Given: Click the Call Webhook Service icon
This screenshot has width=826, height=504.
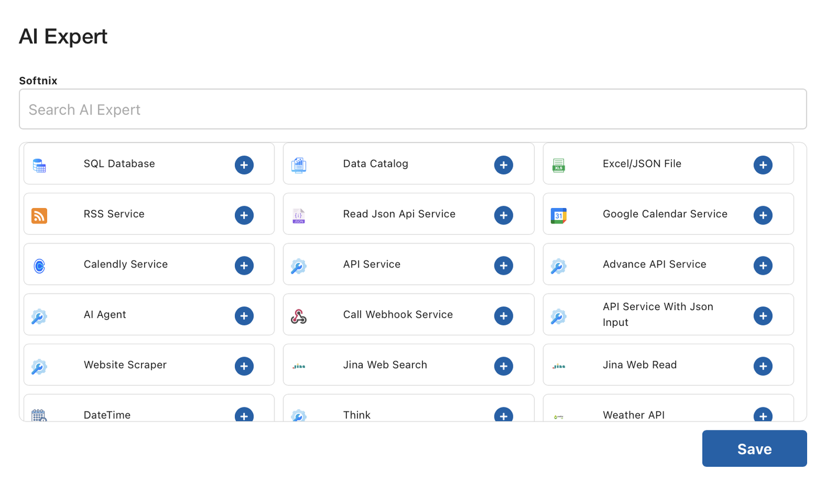Looking at the screenshot, I should pos(299,317).
